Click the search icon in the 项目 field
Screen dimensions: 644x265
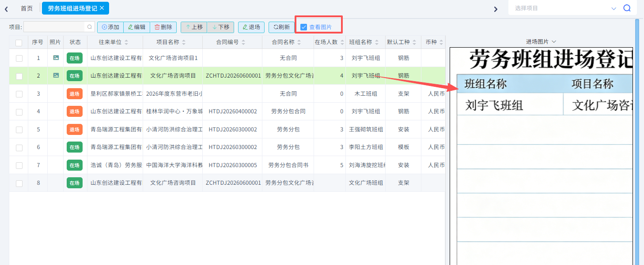click(90, 27)
